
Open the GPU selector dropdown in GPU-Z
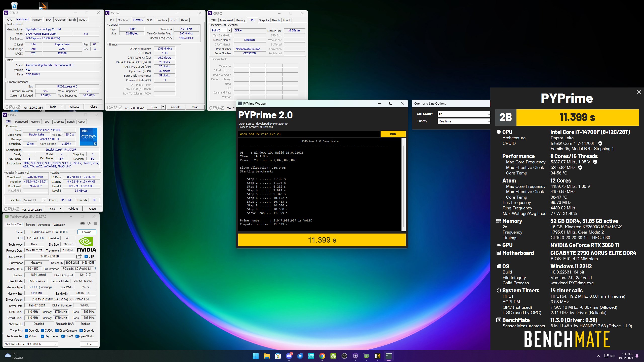(31, 344)
